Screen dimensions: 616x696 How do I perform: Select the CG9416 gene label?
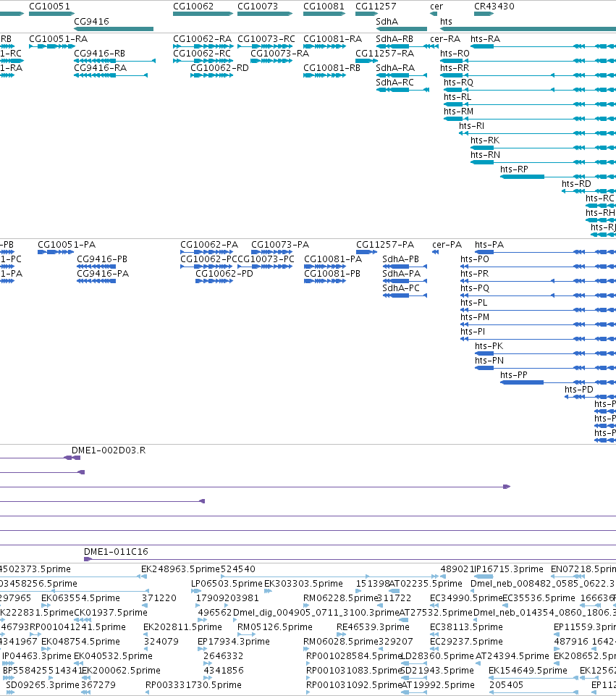(91, 21)
